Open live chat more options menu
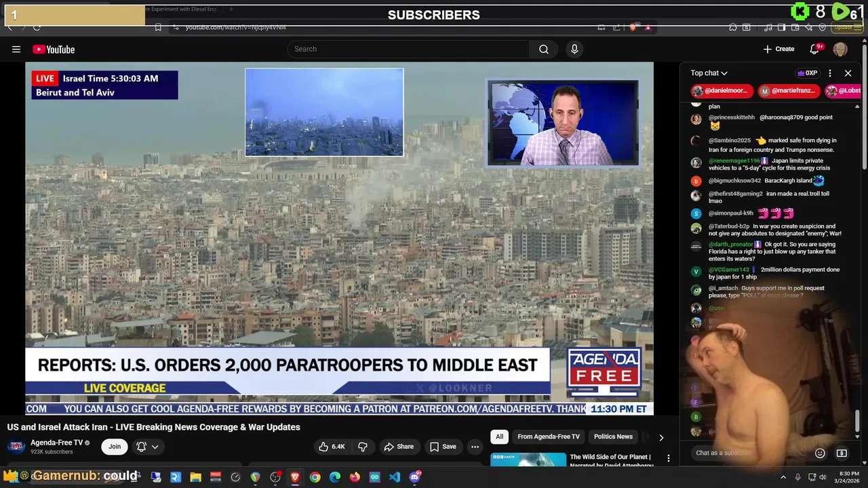This screenshot has height=488, width=868. (x=829, y=73)
